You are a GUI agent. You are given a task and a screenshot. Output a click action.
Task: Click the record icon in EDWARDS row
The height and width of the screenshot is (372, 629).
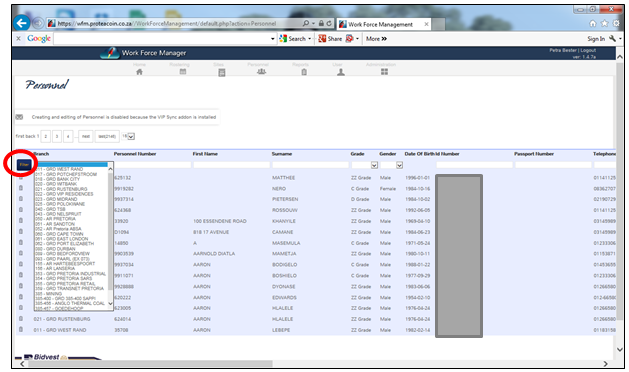pos(21,297)
